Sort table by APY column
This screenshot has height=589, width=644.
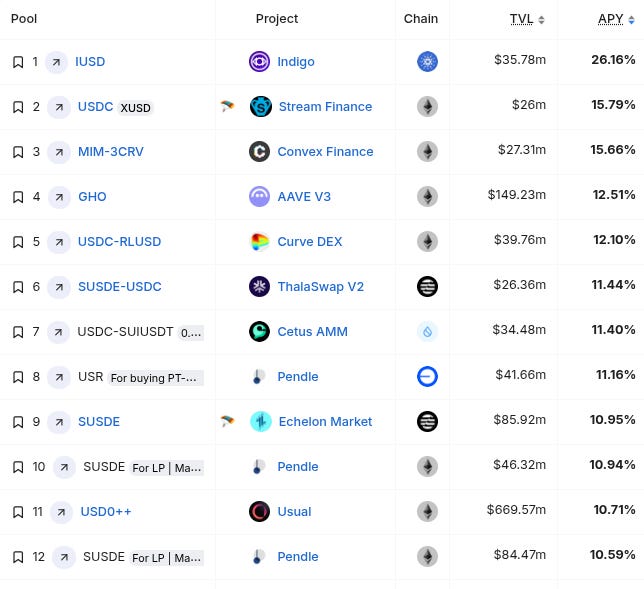(616, 19)
